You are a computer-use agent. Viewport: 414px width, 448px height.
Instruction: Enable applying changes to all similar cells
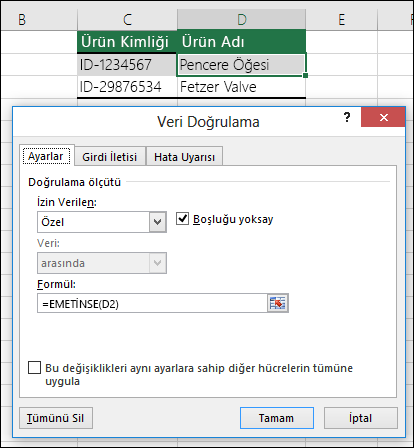[x=34, y=368]
